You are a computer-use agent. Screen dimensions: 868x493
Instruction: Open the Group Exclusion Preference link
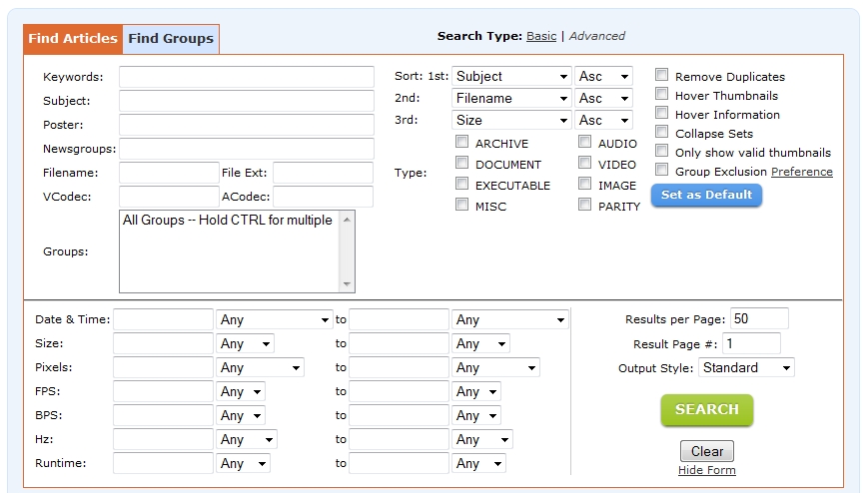pos(801,172)
